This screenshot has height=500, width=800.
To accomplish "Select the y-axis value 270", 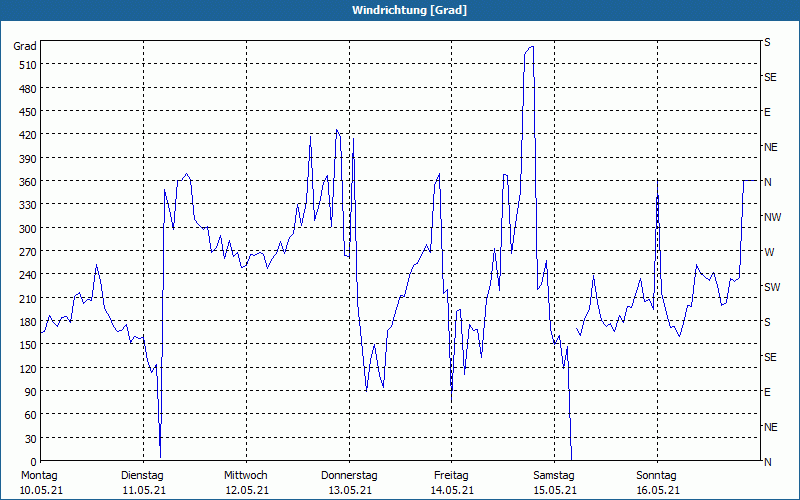I will (x=28, y=252).
